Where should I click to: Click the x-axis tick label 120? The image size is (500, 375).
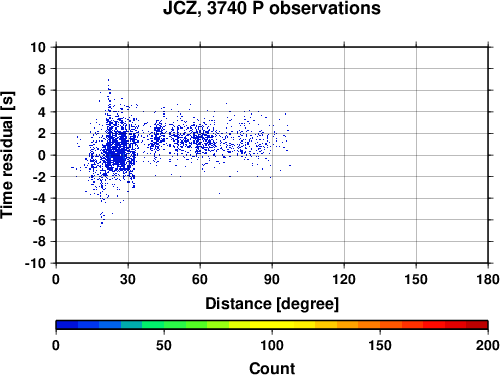(344, 279)
